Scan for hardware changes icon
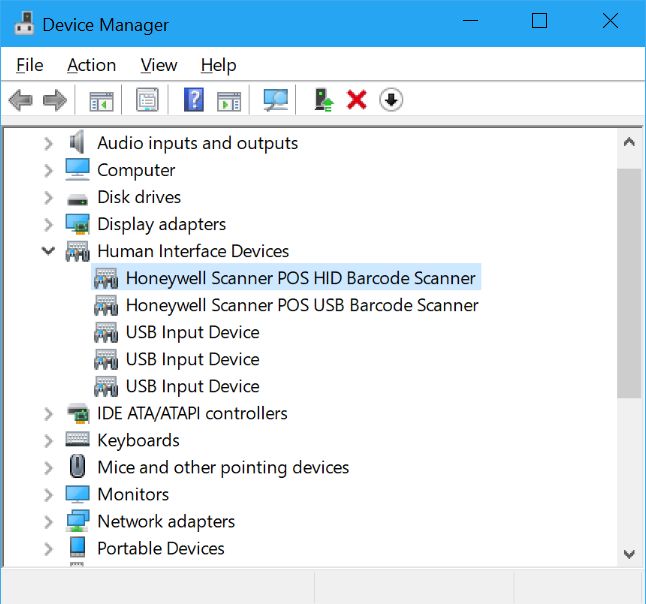 [x=276, y=100]
